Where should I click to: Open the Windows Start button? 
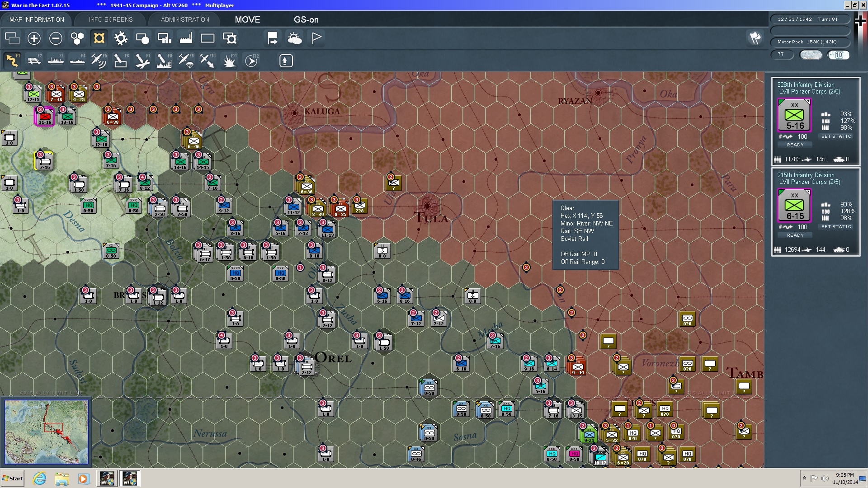(13, 479)
